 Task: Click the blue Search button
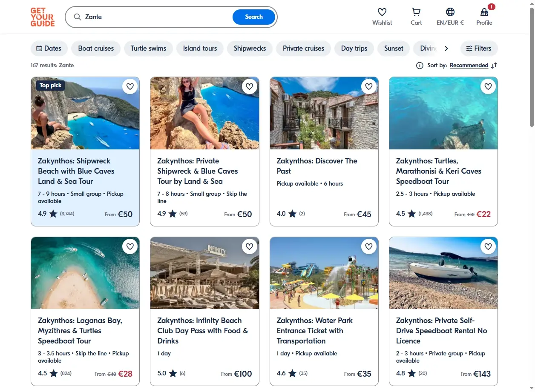click(x=254, y=17)
